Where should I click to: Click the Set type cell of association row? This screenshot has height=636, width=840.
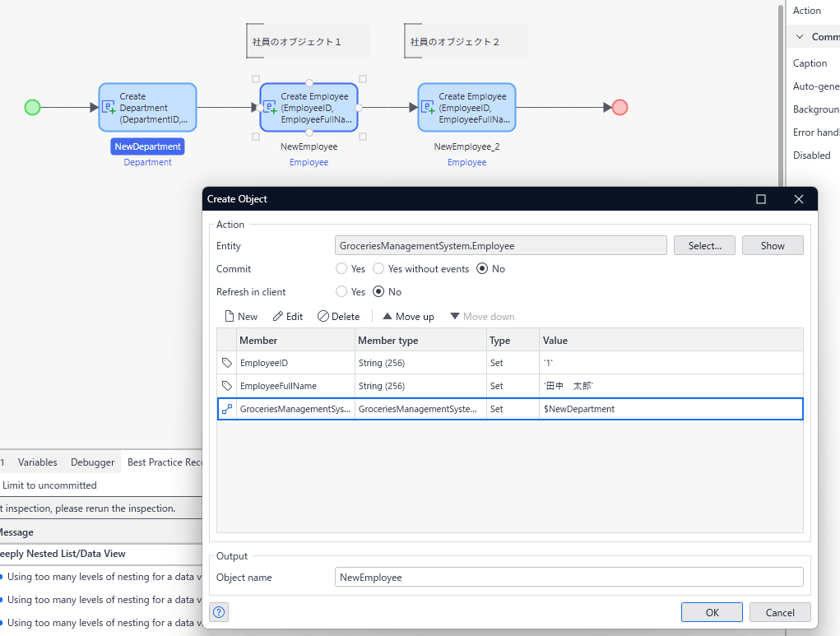513,409
